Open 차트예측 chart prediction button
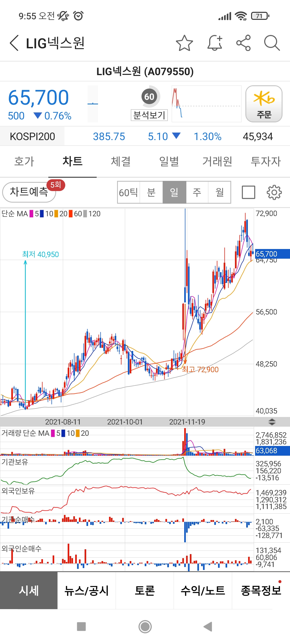Image resolution: width=290 pixels, height=644 pixels. point(29,192)
